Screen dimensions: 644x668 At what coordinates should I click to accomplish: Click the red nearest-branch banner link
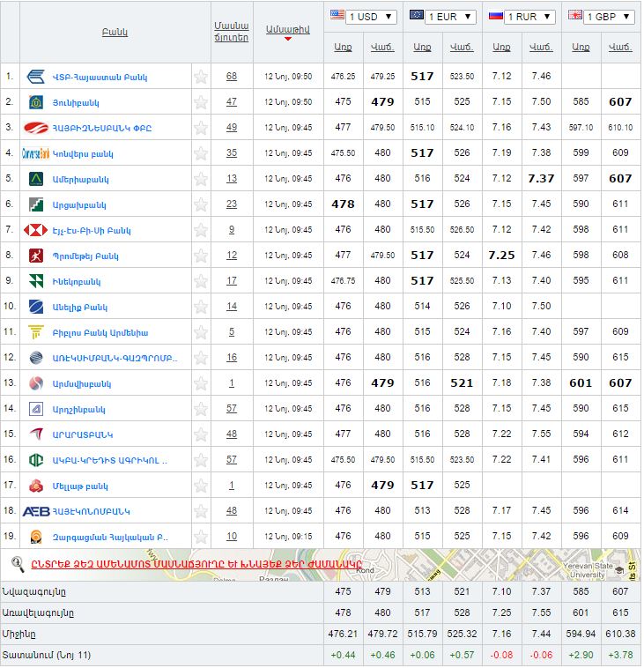[x=196, y=562]
